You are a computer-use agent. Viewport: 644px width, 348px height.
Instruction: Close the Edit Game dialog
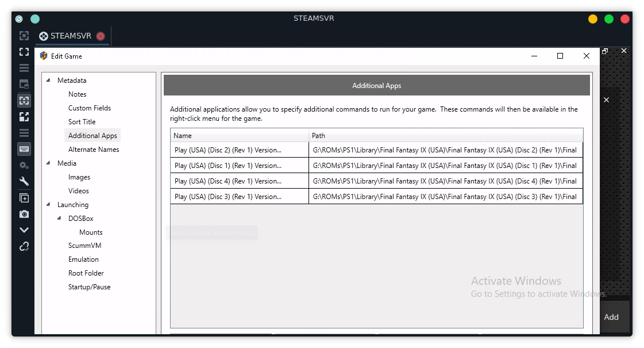[x=586, y=56]
